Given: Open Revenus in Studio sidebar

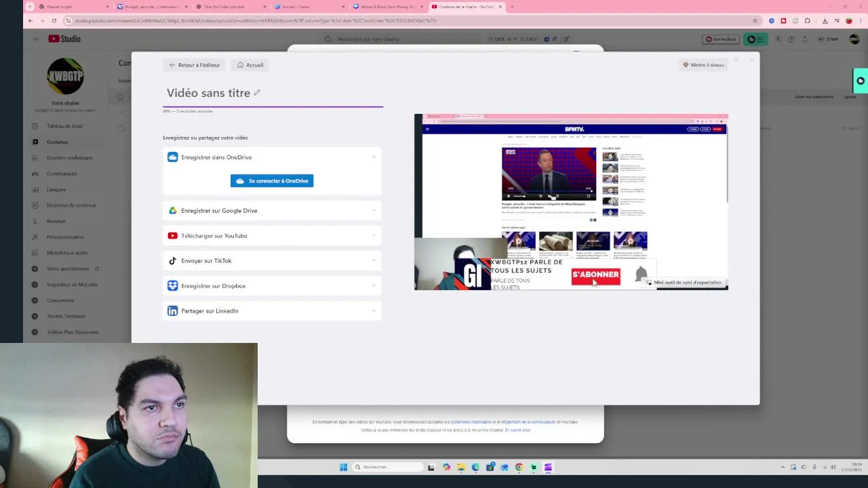Looking at the screenshot, I should pyautogui.click(x=56, y=221).
